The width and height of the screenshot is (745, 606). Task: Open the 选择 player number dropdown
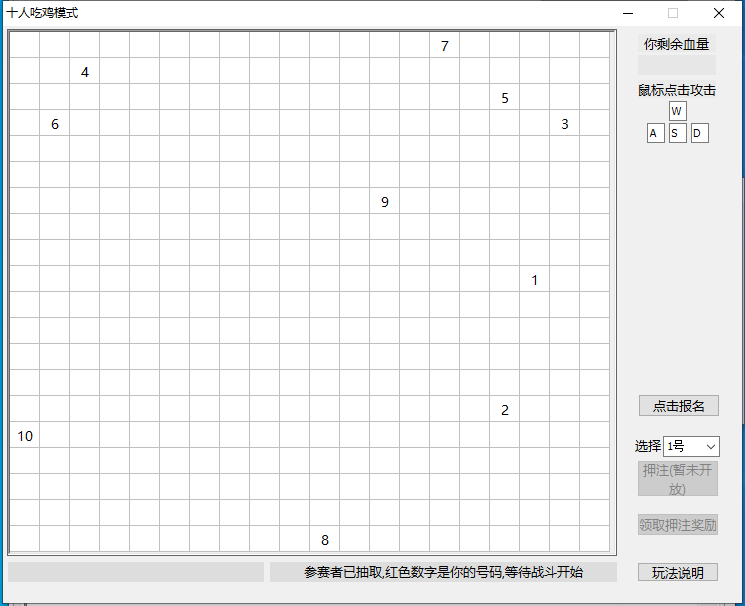[x=691, y=446]
